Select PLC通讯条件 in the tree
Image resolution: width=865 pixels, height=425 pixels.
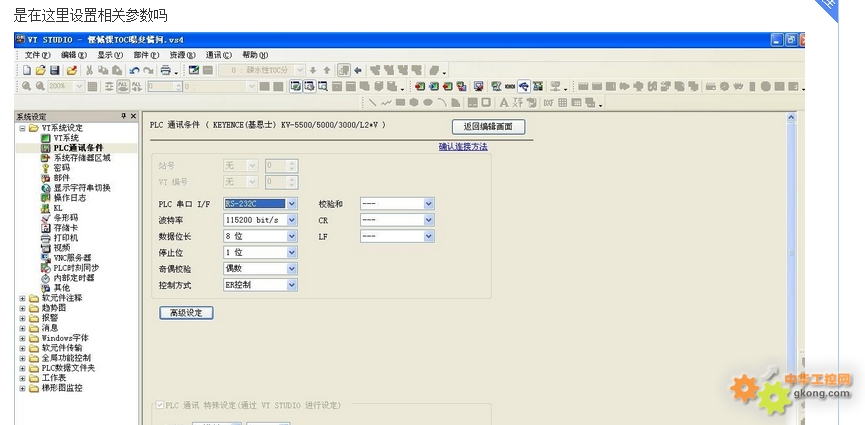(x=78, y=148)
